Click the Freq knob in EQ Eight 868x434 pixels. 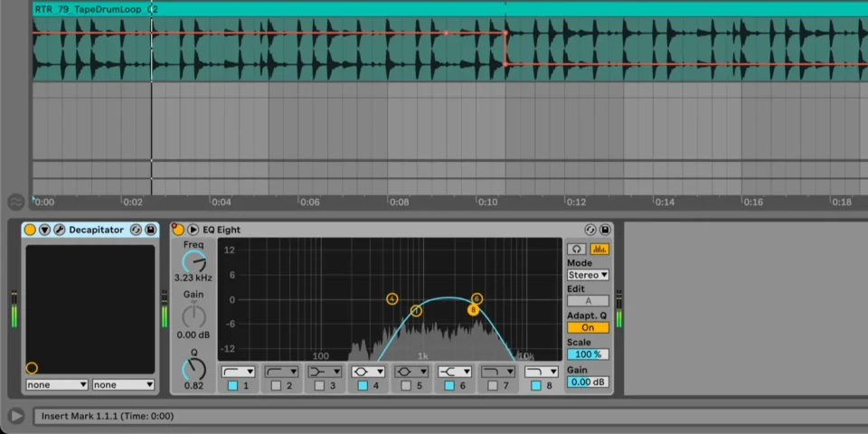coord(193,262)
